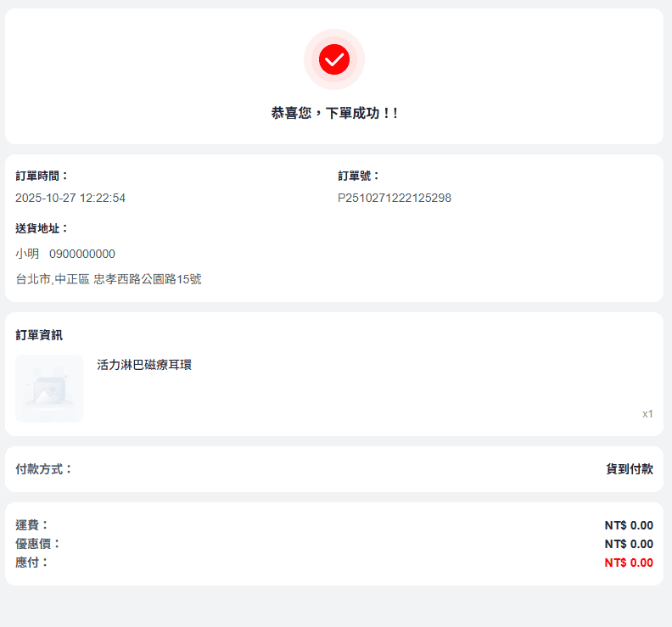Click the product name 活力淋巴磁療耳環
This screenshot has width=672, height=627.
[x=144, y=365]
